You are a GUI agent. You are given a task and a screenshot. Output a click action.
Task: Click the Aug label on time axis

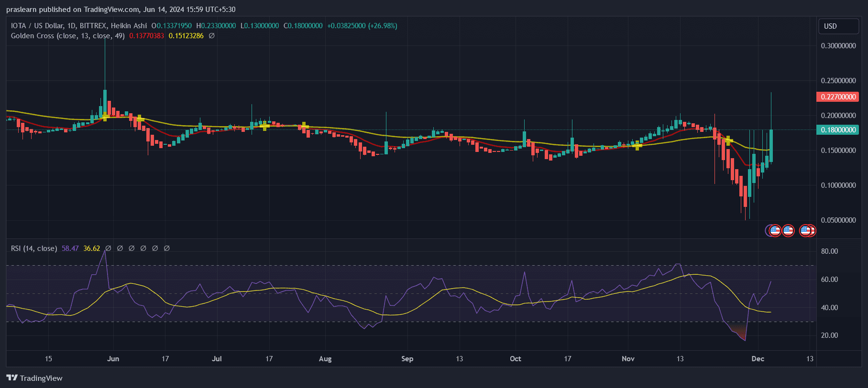pos(325,359)
